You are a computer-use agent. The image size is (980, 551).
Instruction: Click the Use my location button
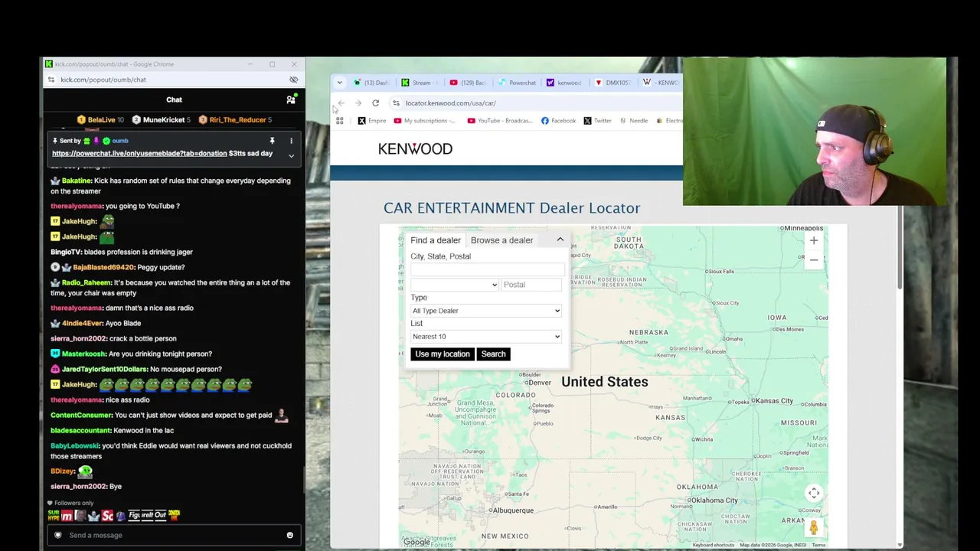pos(443,354)
